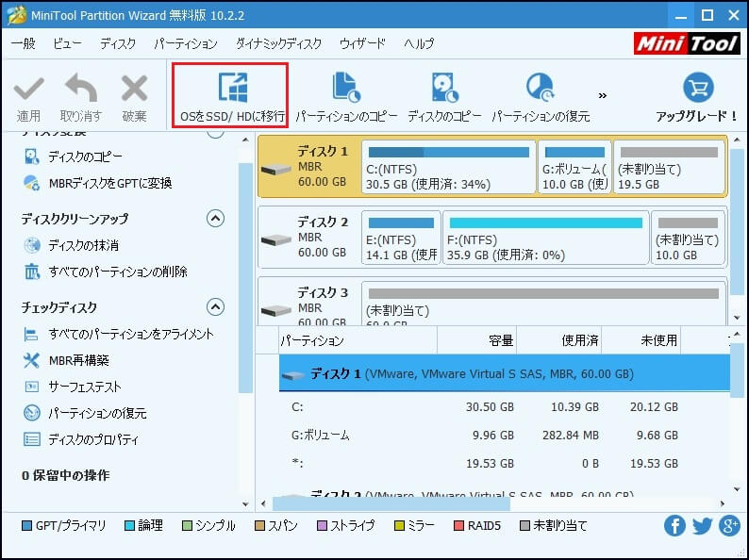This screenshot has width=749, height=560.
Task: Show more toolbar tools via » chevron
Action: (x=603, y=95)
